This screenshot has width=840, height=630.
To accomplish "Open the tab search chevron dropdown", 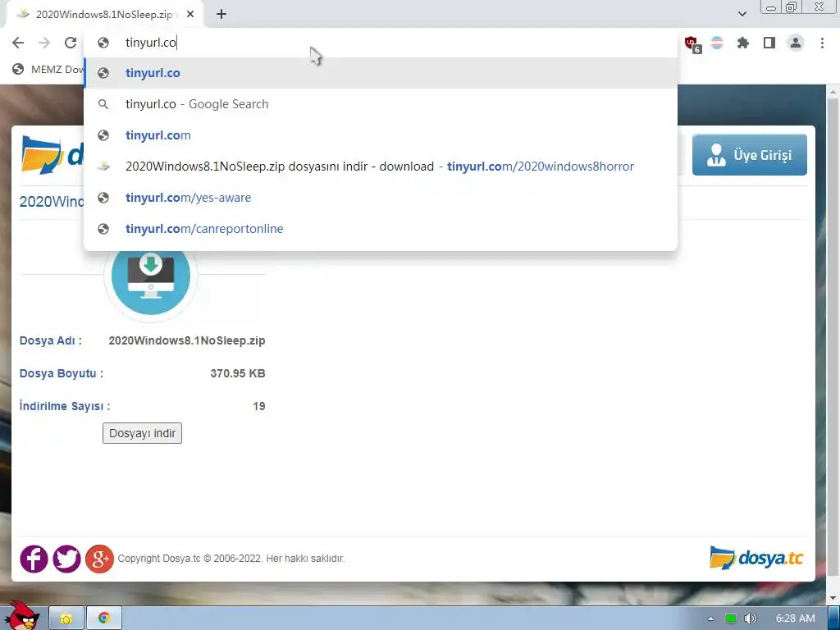I will point(742,14).
